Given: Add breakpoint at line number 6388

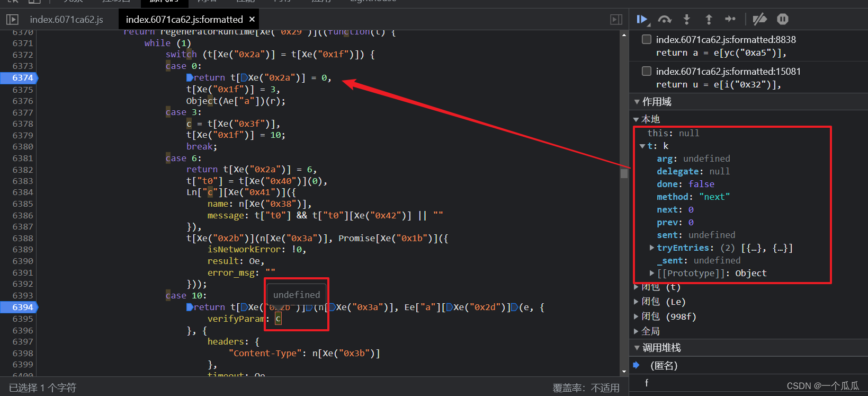Looking at the screenshot, I should pyautogui.click(x=23, y=238).
